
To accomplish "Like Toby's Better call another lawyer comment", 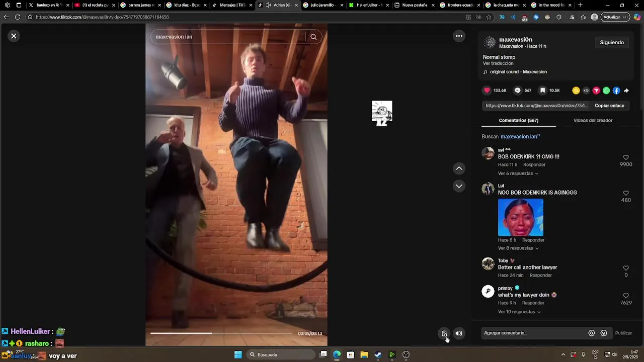I will [626, 268].
